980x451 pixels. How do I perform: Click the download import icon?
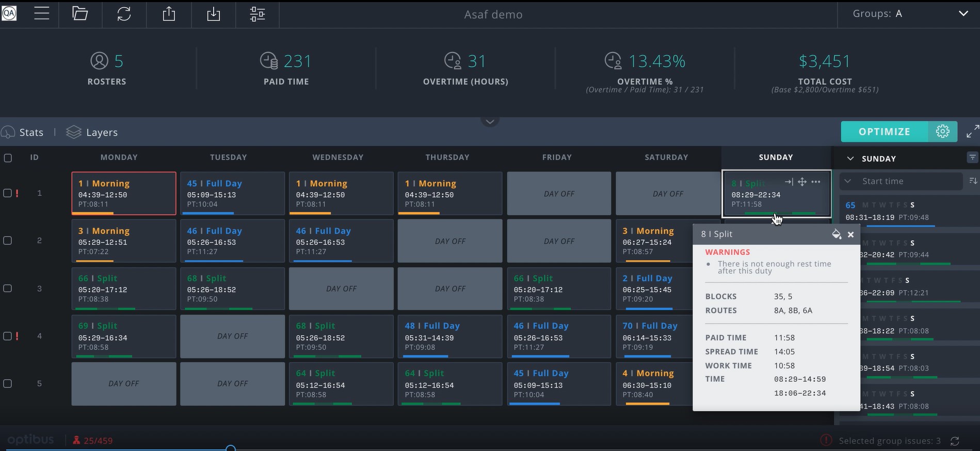point(213,14)
